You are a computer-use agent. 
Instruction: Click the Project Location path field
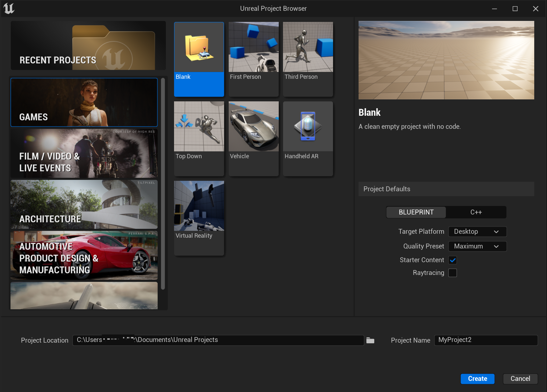pyautogui.click(x=218, y=340)
